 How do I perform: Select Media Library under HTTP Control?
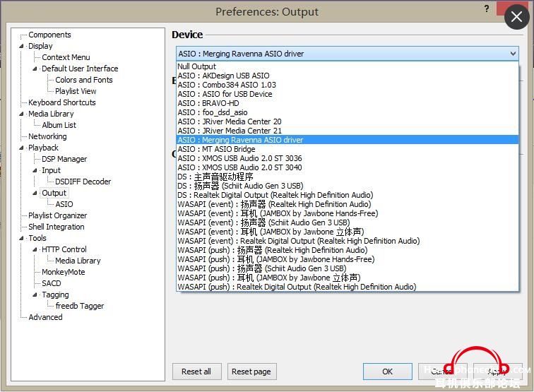(x=78, y=261)
